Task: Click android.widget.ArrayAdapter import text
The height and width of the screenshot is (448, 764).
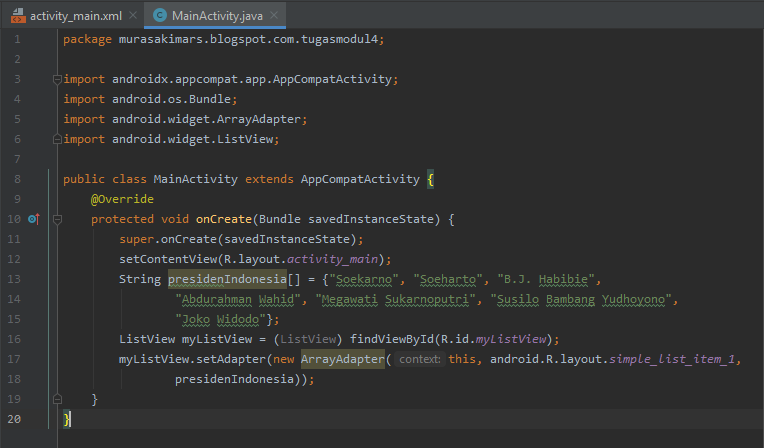Action: [x=206, y=119]
